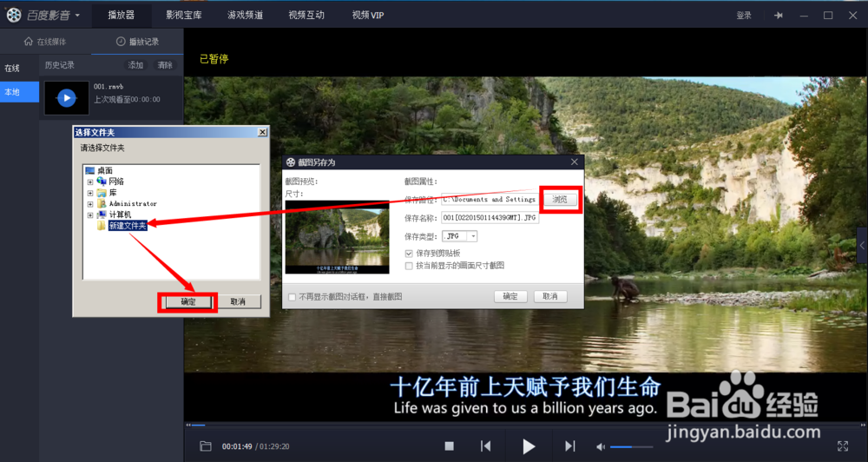Viewport: 868px width, 462px height.
Task: Click 确定 in screenshot save dialog
Action: [510, 296]
